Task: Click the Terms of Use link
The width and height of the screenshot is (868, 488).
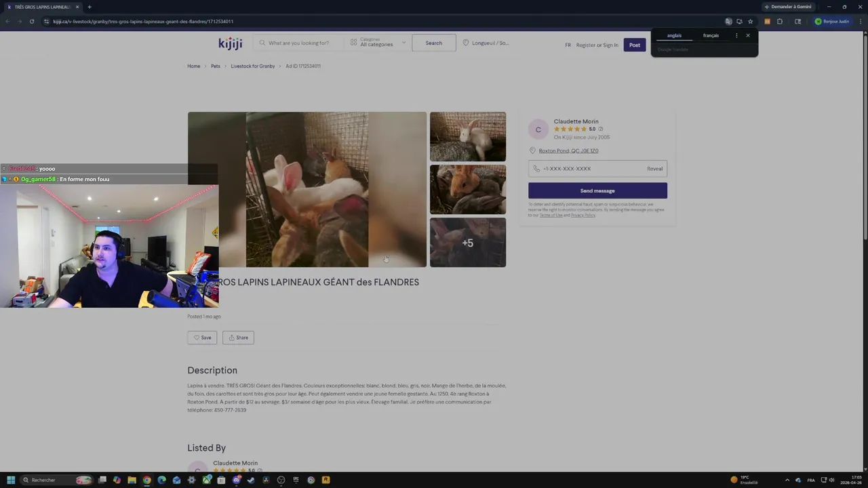Action: (x=550, y=216)
